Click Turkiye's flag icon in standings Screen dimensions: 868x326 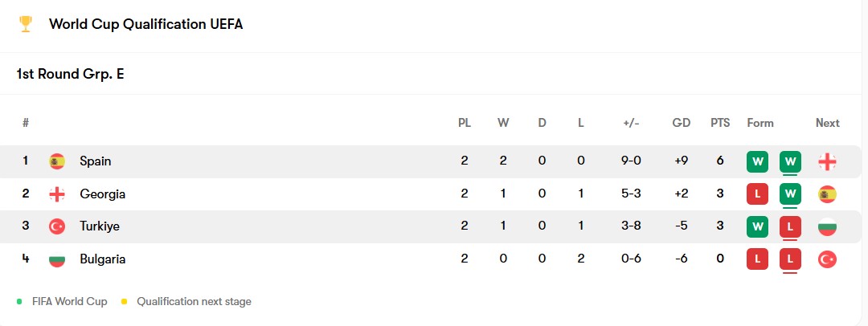57,226
